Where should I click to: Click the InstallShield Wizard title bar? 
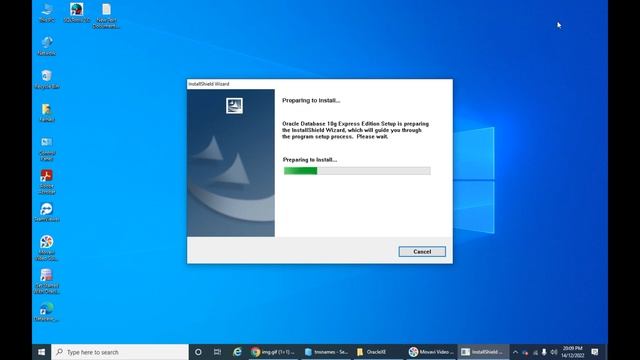[320, 84]
